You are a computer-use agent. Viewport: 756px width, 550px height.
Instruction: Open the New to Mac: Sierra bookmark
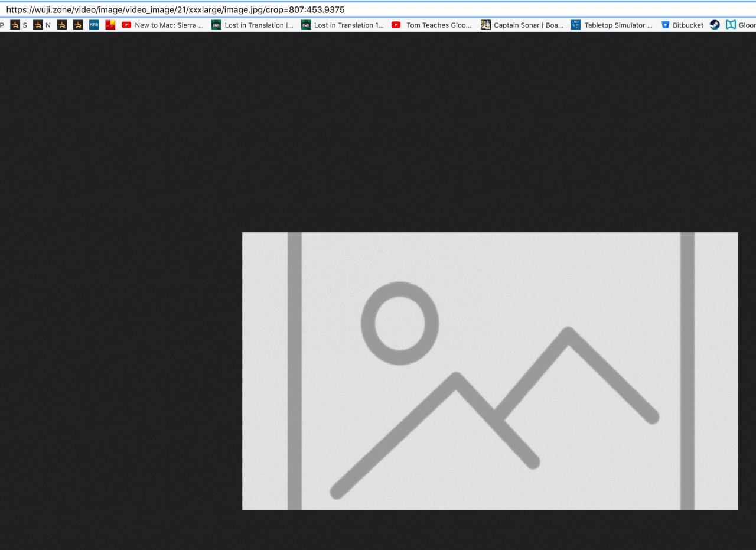click(x=162, y=25)
